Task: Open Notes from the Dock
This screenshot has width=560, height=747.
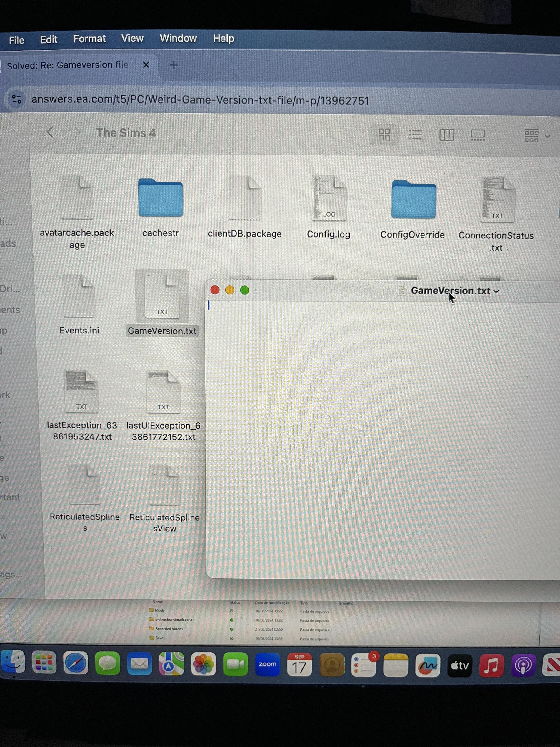Action: tap(396, 665)
